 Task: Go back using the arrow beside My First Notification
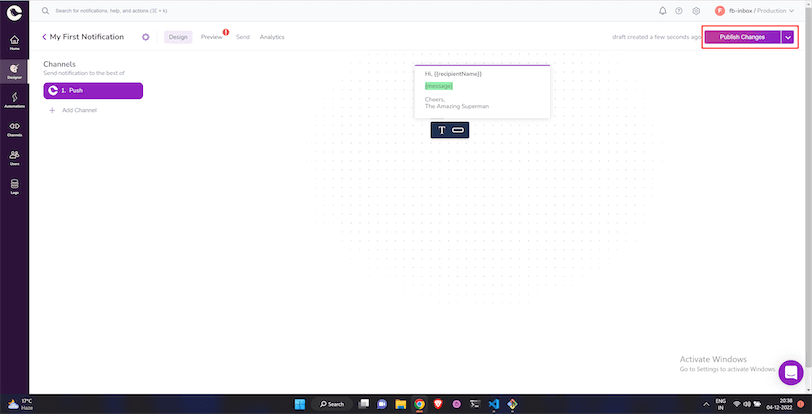pos(45,37)
